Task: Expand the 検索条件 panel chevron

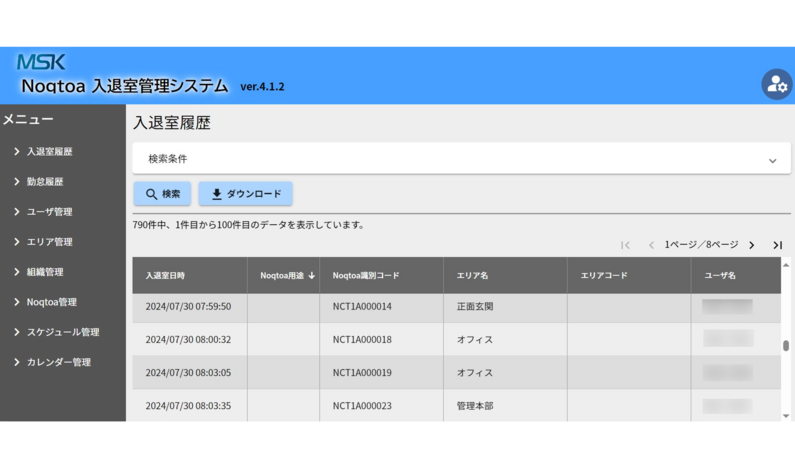Action: point(772,160)
